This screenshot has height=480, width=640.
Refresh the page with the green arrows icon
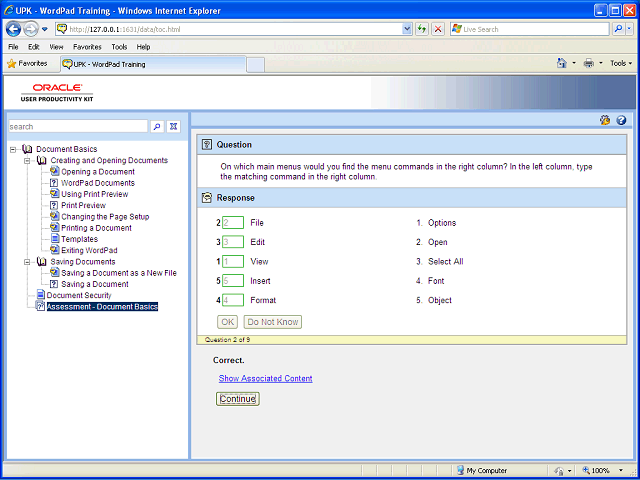[422, 29]
